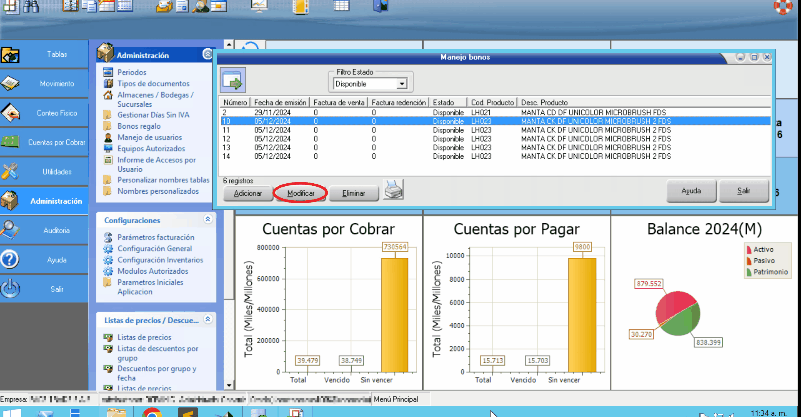Collapse the Administración panel header
Image resolution: width=801 pixels, height=417 pixels.
[x=208, y=55]
